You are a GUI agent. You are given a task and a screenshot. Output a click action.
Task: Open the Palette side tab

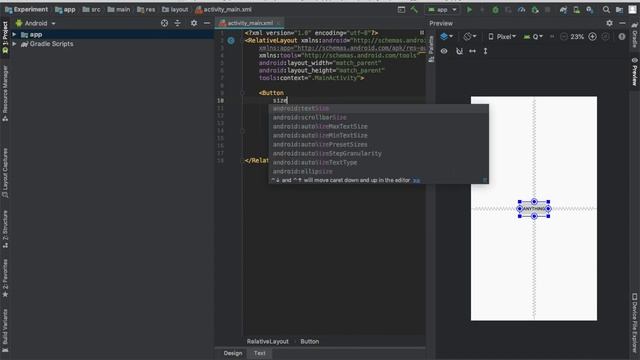click(x=431, y=49)
